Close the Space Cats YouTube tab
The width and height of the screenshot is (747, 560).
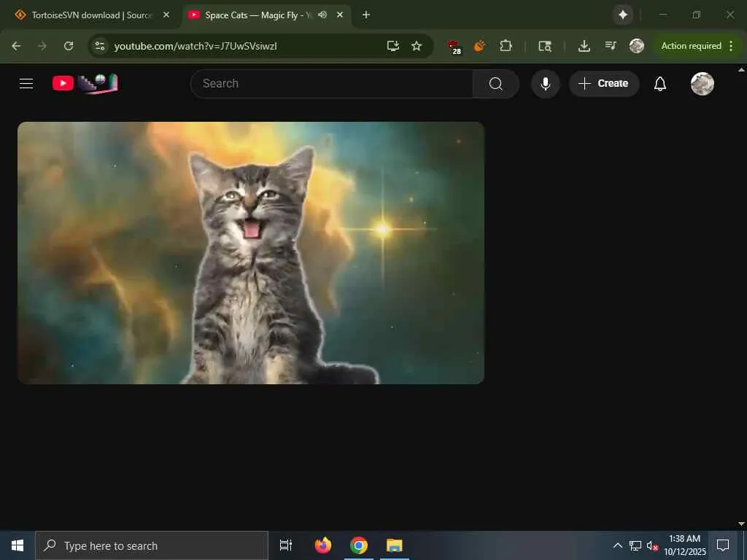340,15
